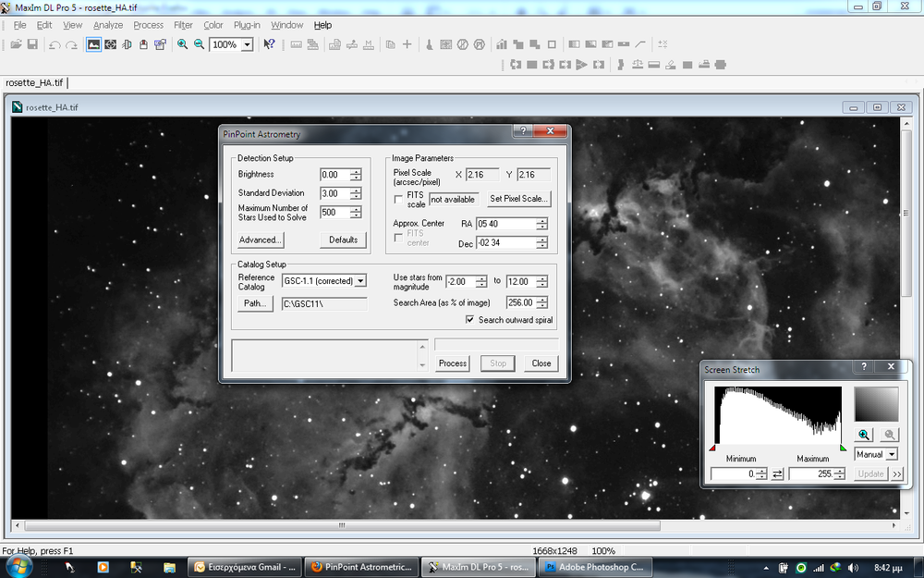
Task: Click the Set Pixel Scale button
Action: 518,198
